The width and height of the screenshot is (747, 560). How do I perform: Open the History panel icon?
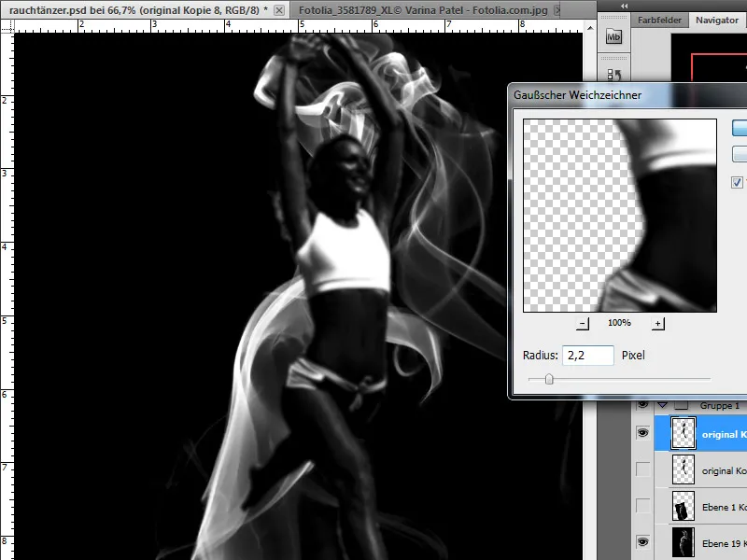click(x=613, y=75)
